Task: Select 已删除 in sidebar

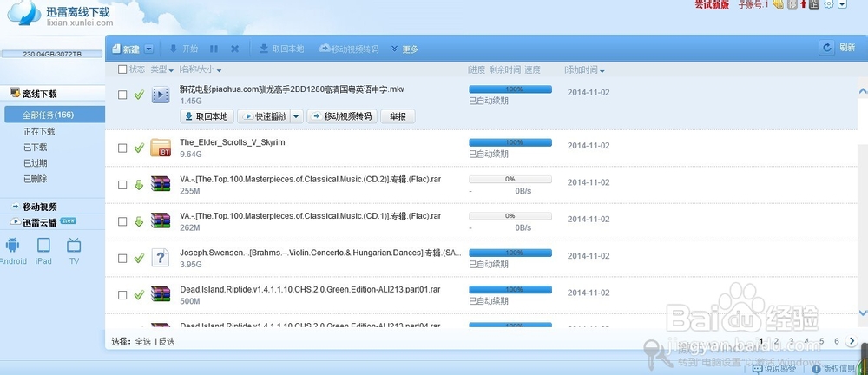Action: (35, 179)
